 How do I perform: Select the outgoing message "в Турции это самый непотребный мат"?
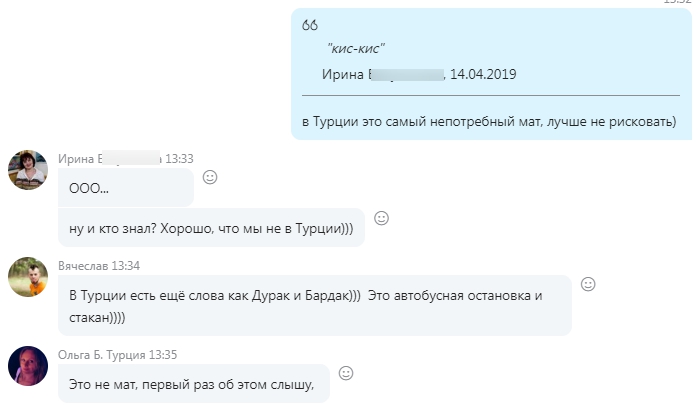pos(489,122)
